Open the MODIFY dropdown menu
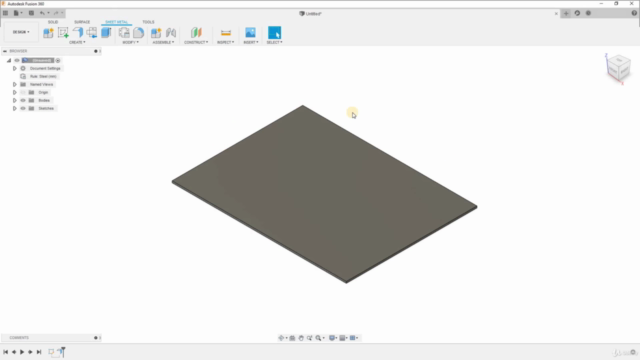This screenshot has height=360, width=640. [131, 42]
